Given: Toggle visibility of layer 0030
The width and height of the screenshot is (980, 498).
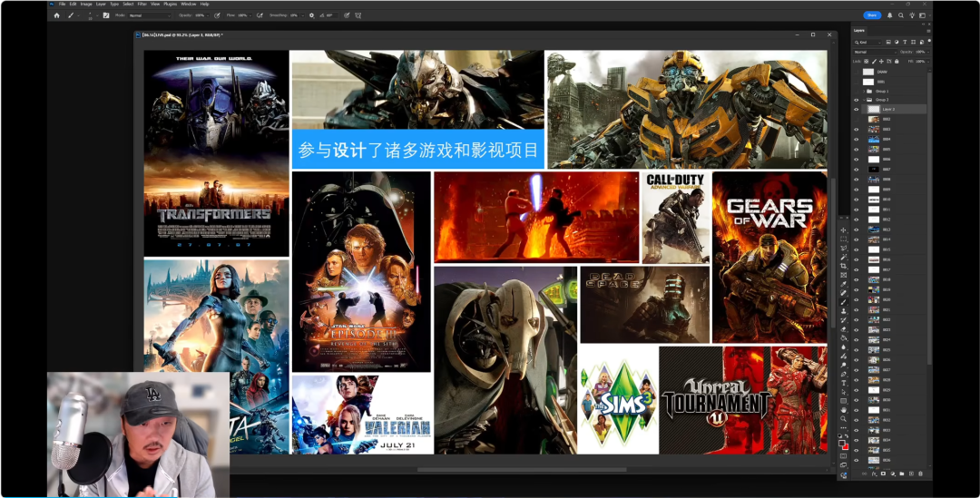Looking at the screenshot, I should (857, 399).
